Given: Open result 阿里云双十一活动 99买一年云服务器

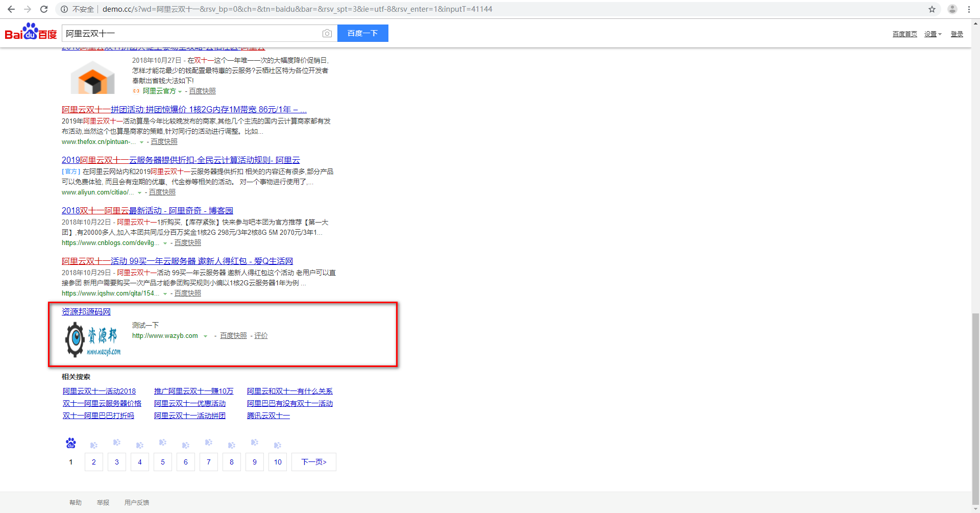Looking at the screenshot, I should (x=177, y=261).
